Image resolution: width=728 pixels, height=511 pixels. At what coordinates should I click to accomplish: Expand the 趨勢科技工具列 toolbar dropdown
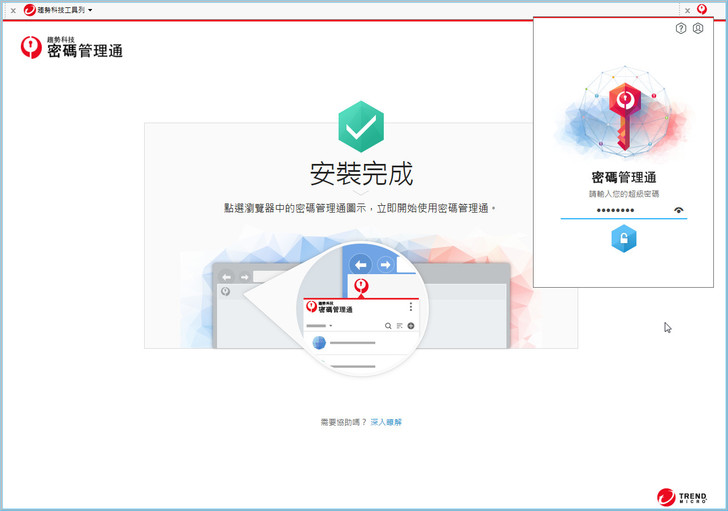[90, 10]
